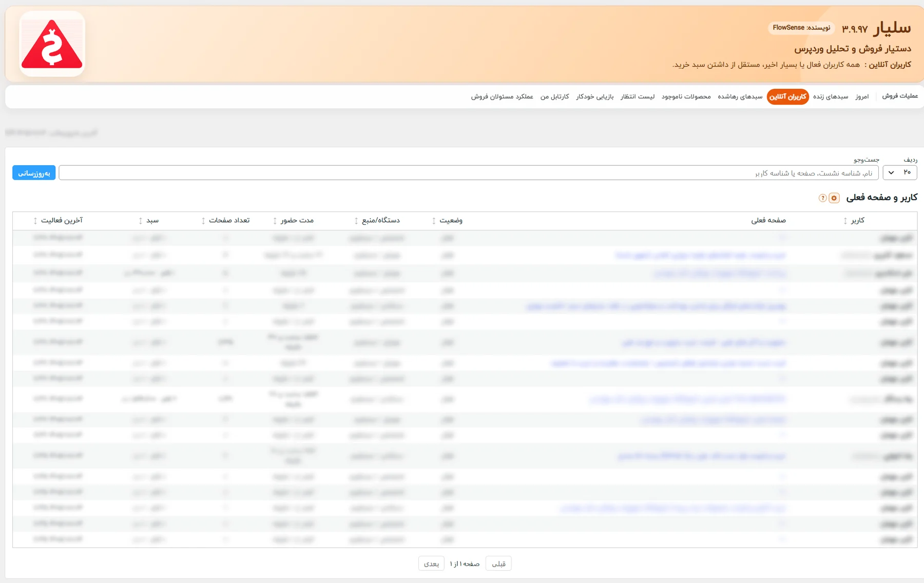Sort by the دستگاه/منبع column arrows
This screenshot has width=924, height=583.
pyautogui.click(x=356, y=221)
